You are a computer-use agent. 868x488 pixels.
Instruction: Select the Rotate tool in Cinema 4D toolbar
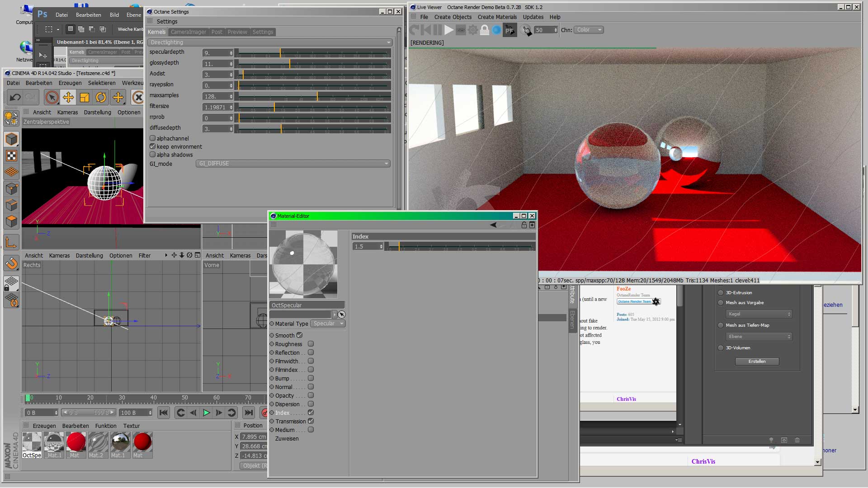101,97
